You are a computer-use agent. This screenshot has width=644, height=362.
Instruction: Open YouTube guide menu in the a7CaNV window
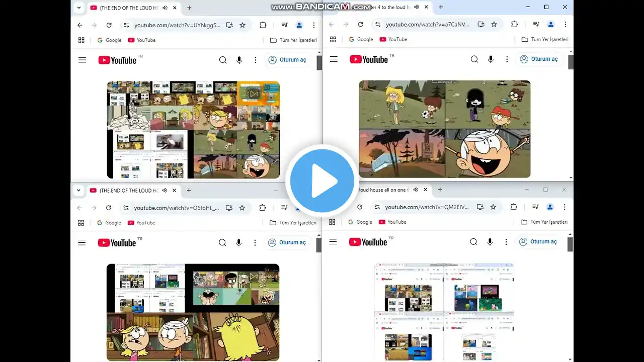pyautogui.click(x=334, y=59)
